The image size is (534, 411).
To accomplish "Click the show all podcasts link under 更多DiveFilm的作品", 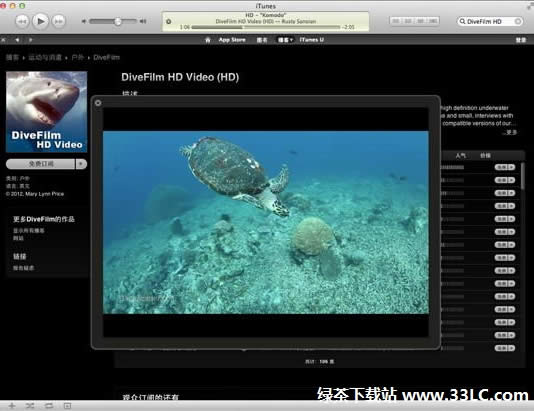I will tap(29, 231).
